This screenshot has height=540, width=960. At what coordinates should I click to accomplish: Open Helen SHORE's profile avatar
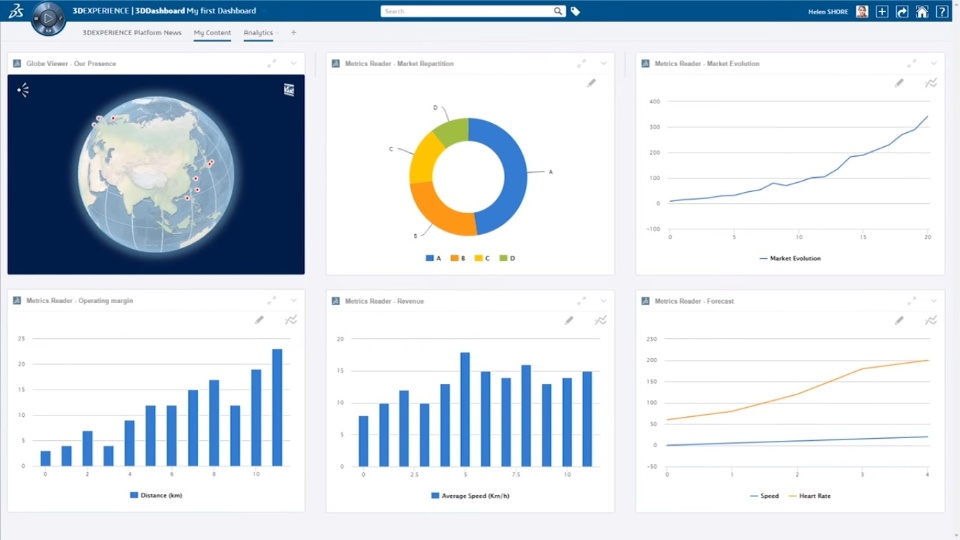(x=862, y=11)
